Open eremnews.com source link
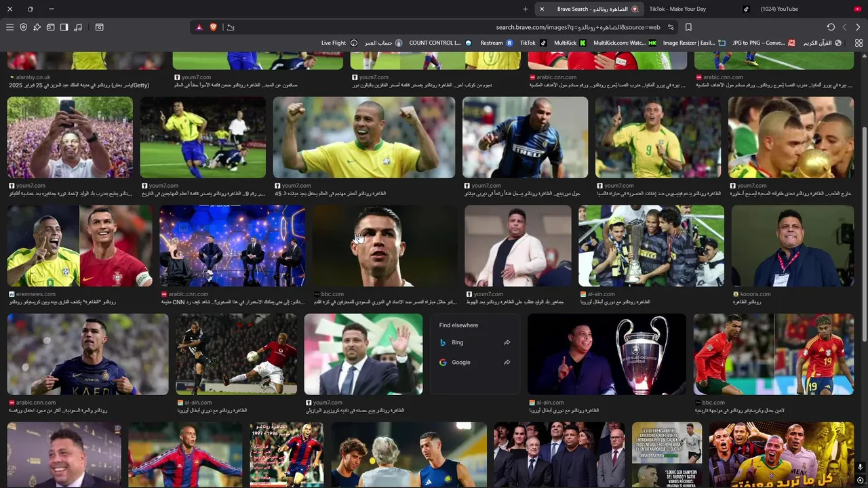Screen dimensions: 868x488 [36, 294]
